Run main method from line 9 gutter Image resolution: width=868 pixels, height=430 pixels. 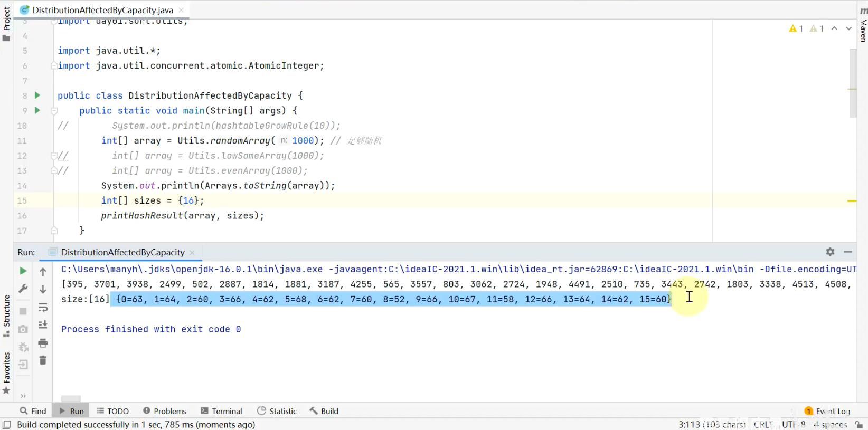pyautogui.click(x=37, y=110)
